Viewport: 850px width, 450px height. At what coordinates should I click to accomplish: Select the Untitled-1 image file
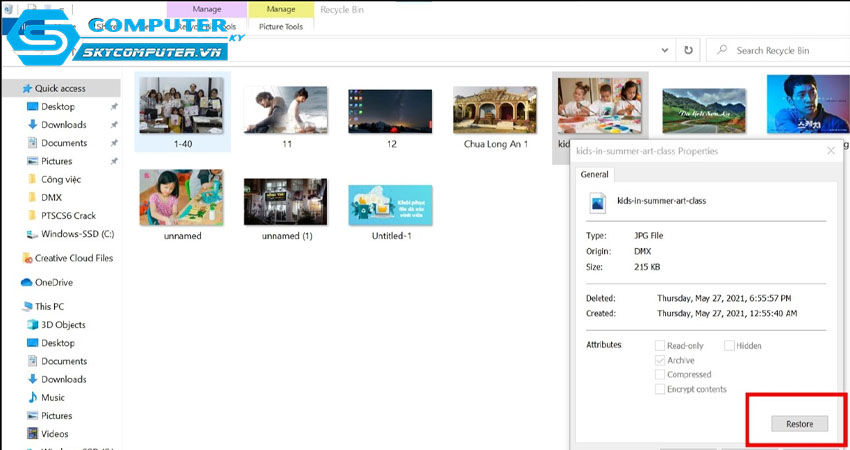tap(390, 211)
